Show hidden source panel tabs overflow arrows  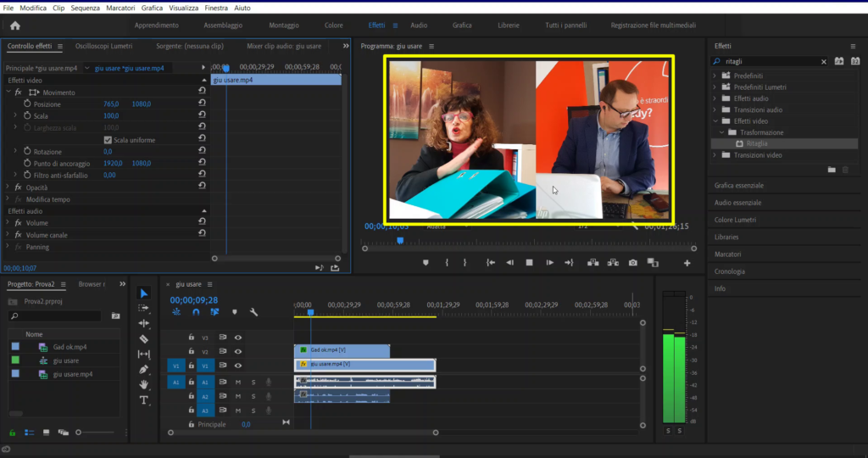346,46
